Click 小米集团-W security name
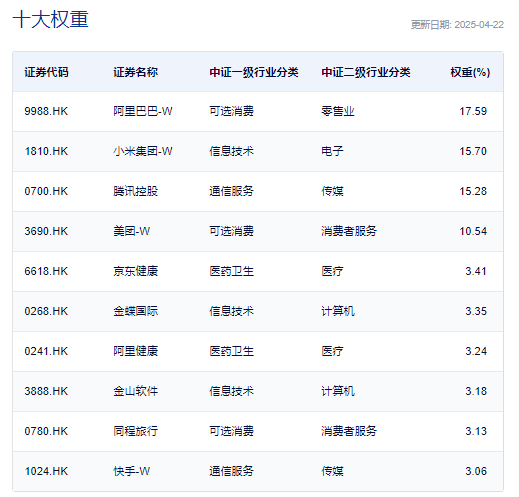 pos(143,151)
